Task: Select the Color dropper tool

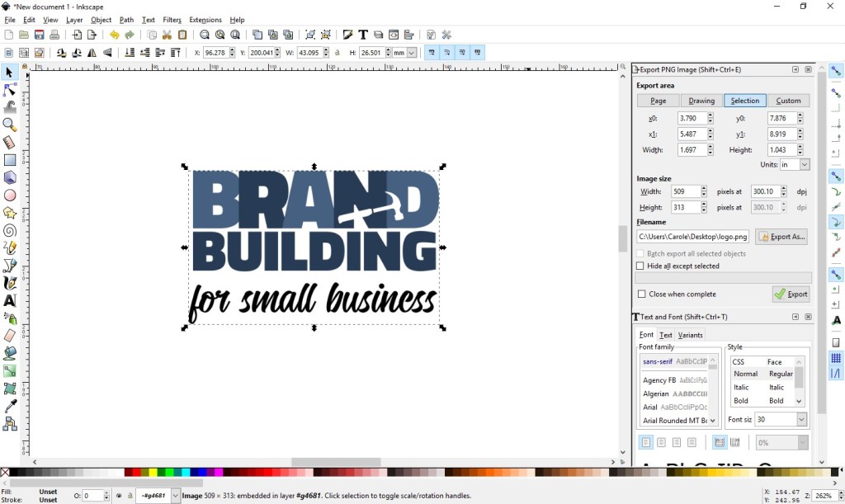Action: (10, 406)
